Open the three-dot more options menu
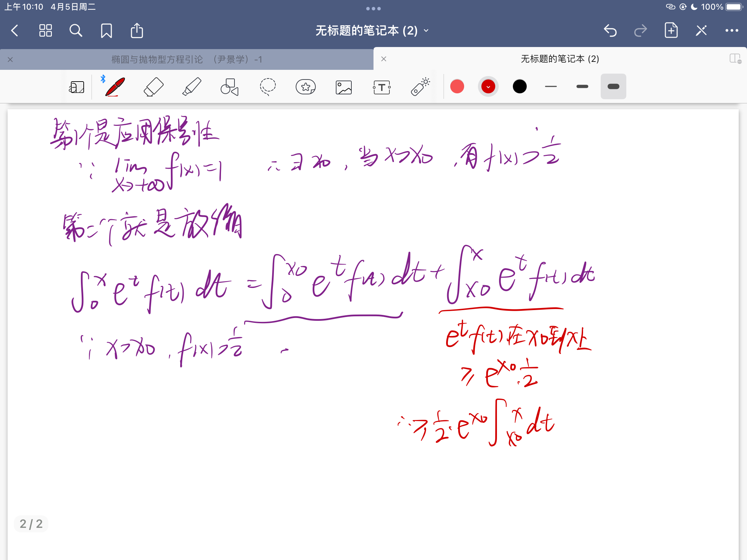This screenshot has width=747, height=560. 732,31
